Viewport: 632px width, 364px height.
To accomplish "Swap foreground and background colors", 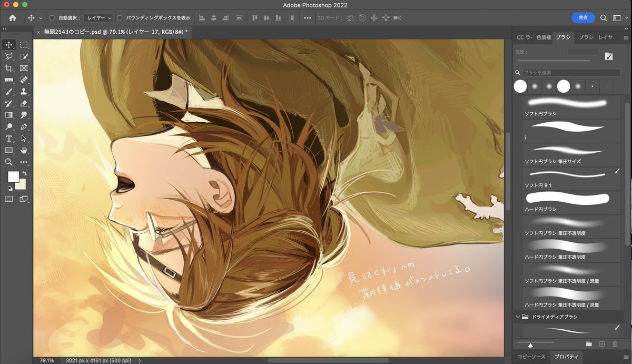I will [24, 173].
